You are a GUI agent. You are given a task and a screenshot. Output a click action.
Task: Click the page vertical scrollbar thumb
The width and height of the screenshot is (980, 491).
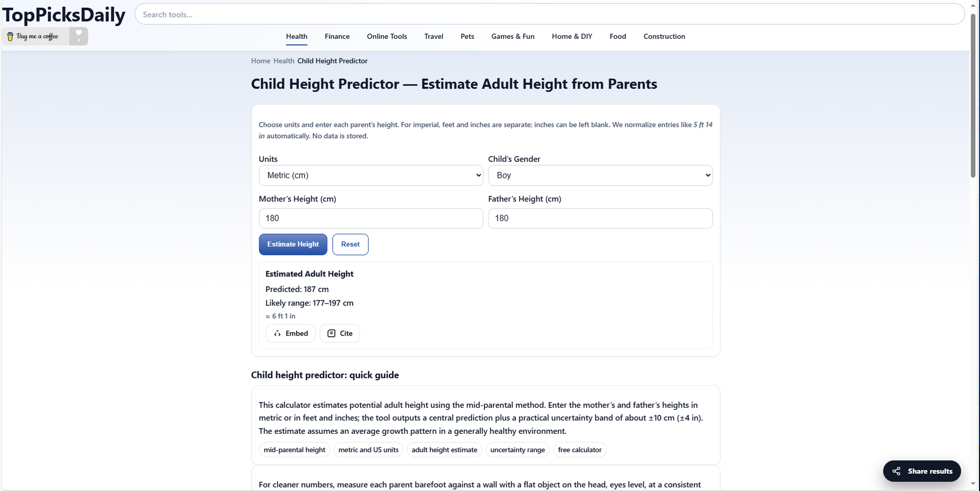(973, 97)
